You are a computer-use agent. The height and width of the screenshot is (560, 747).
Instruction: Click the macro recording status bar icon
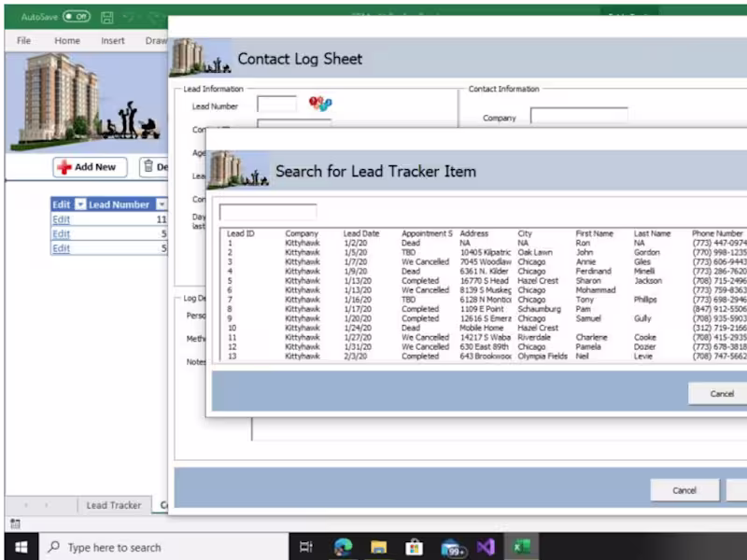pos(15,524)
